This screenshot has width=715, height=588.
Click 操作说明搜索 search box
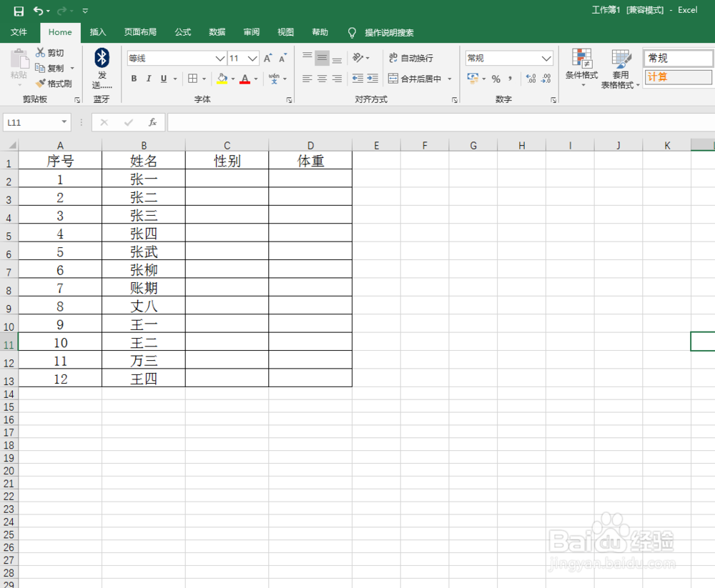[389, 32]
